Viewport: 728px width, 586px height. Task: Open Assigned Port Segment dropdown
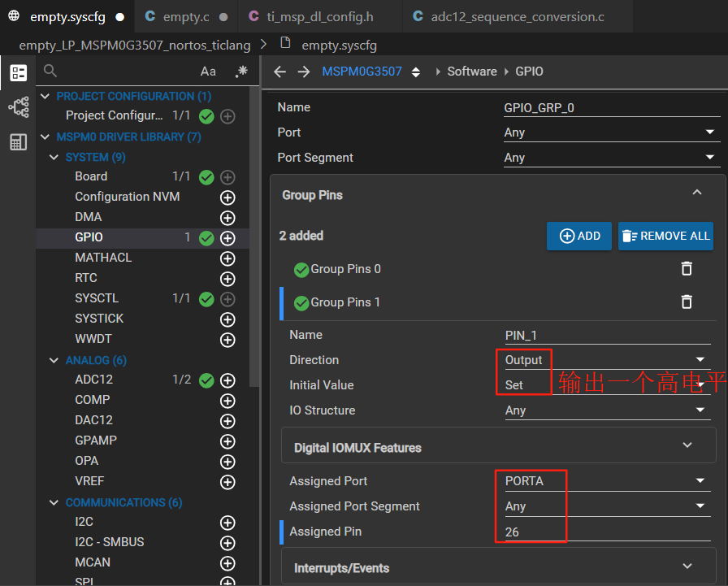[x=608, y=506]
